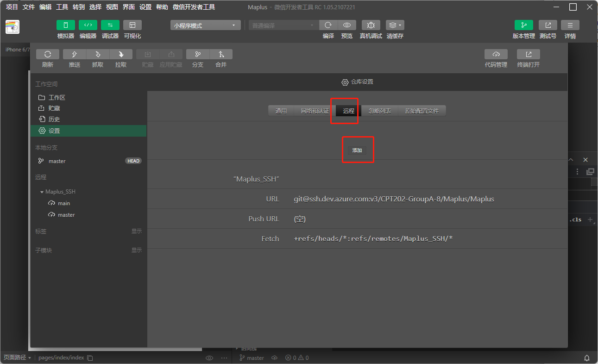Copy the pages/index/index path icon
The width and height of the screenshot is (598, 364).
tap(90, 358)
